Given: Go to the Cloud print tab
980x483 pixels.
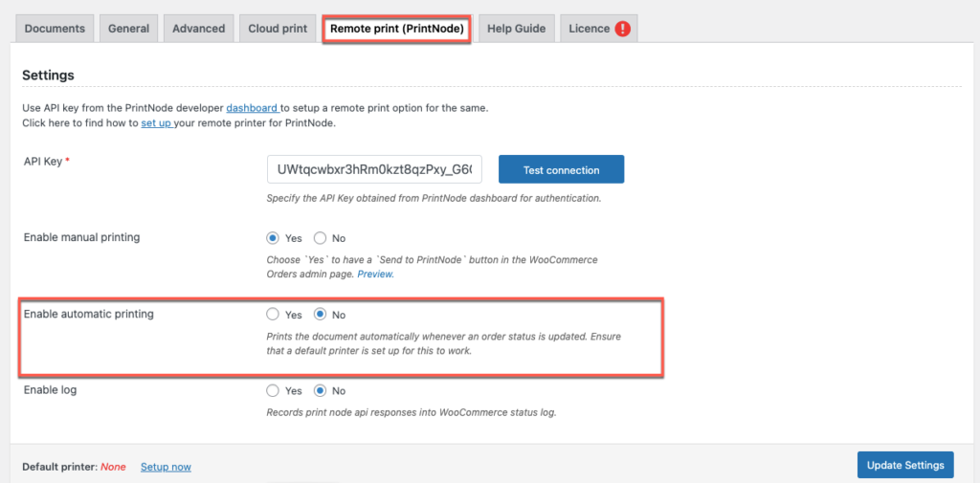Looking at the screenshot, I should 278,29.
